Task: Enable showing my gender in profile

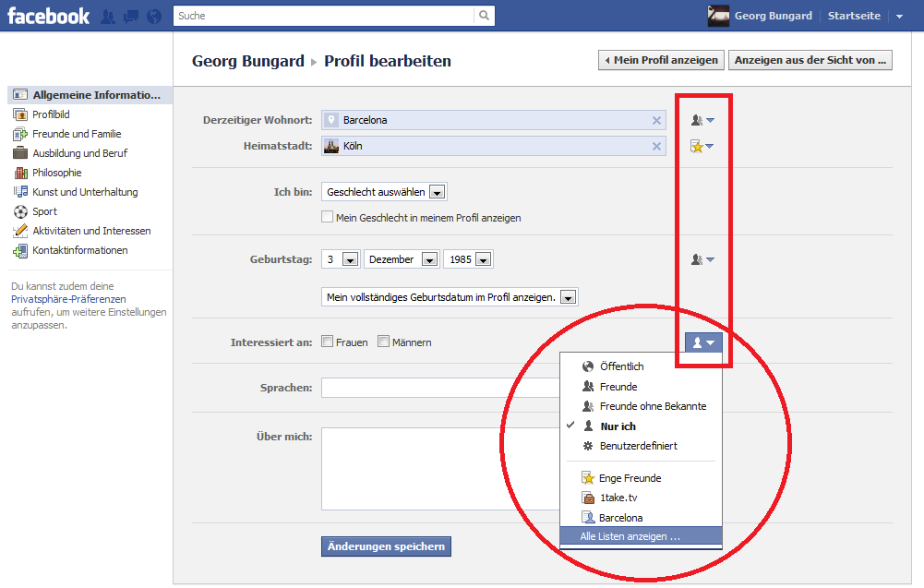Action: [327, 218]
